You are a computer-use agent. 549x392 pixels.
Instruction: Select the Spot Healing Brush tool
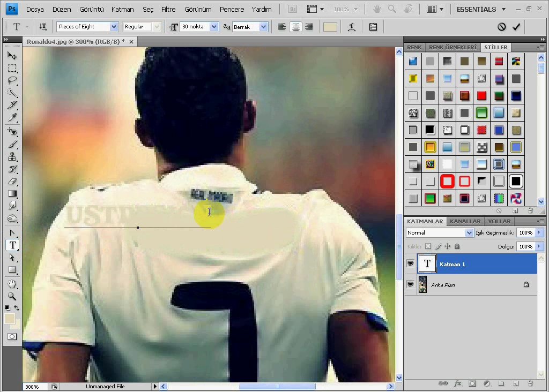[12, 132]
